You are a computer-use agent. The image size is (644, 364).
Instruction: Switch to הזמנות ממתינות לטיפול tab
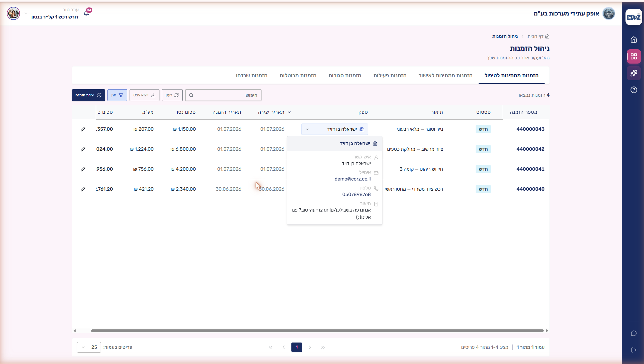click(x=511, y=75)
